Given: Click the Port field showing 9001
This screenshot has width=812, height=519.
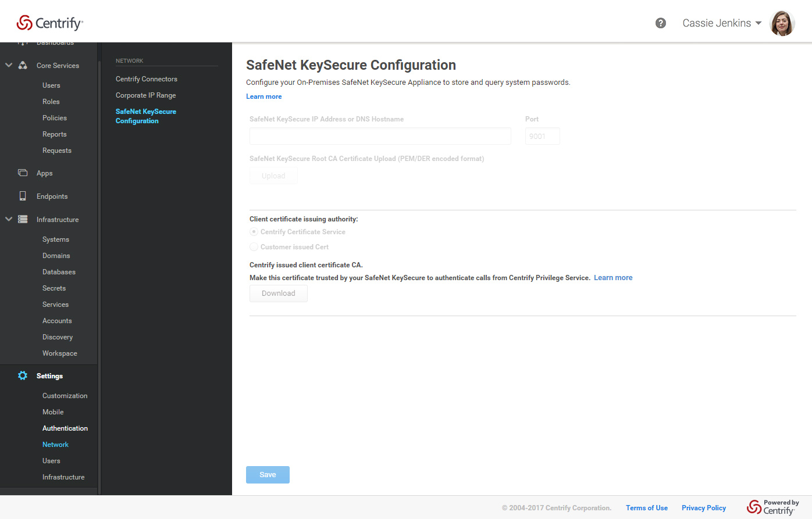Looking at the screenshot, I should coord(543,136).
